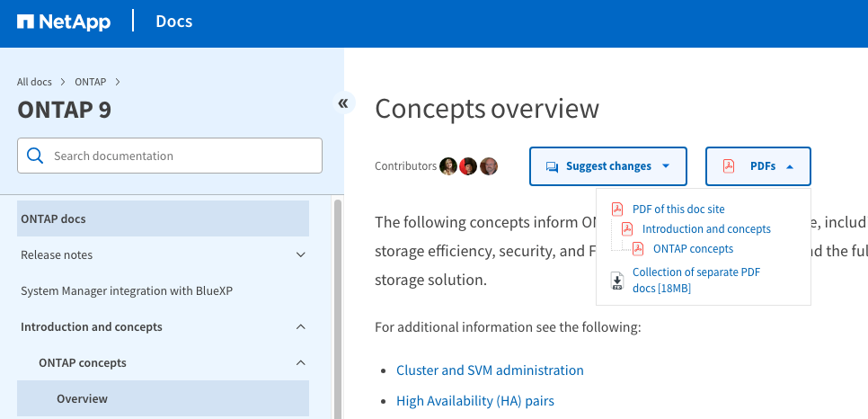Viewport: 868px width, 419px height.
Task: Close the PDFs dropdown menu
Action: pyautogui.click(x=758, y=166)
